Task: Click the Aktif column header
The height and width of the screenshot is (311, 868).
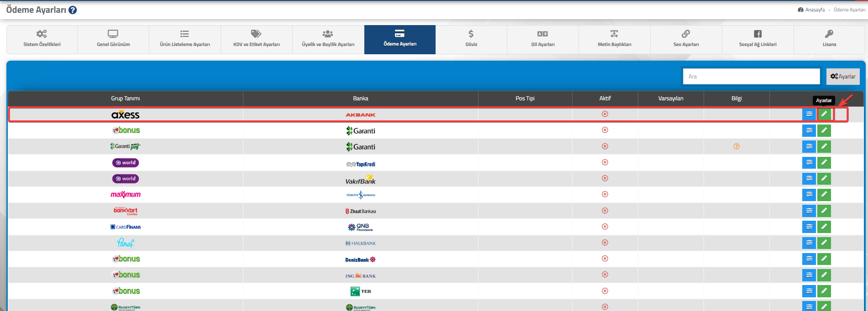Action: coord(605,98)
